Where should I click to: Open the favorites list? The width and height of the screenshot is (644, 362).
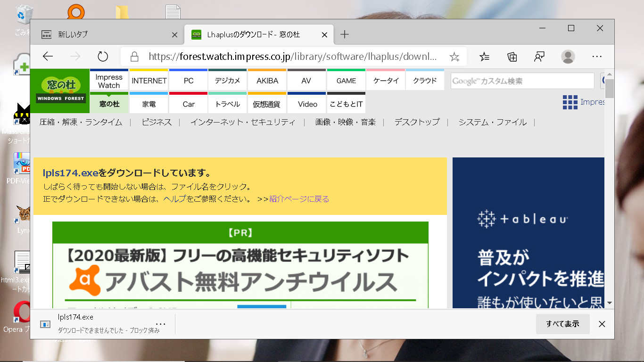pyautogui.click(x=485, y=57)
